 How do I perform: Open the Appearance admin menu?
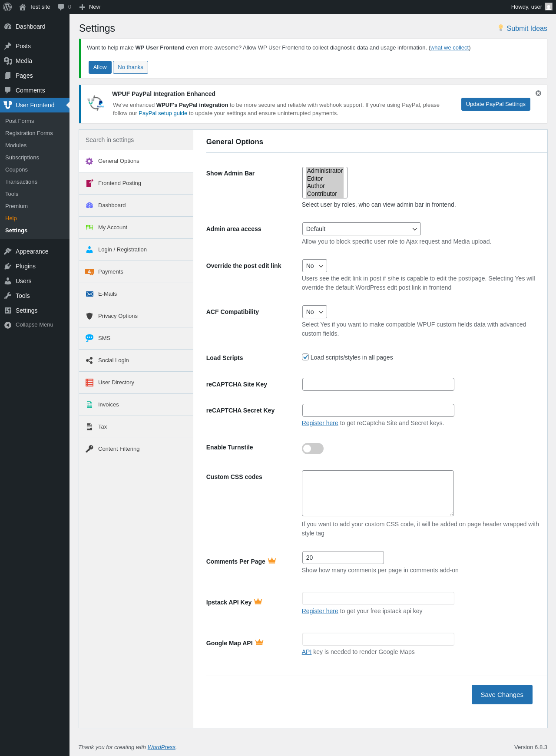click(x=35, y=251)
